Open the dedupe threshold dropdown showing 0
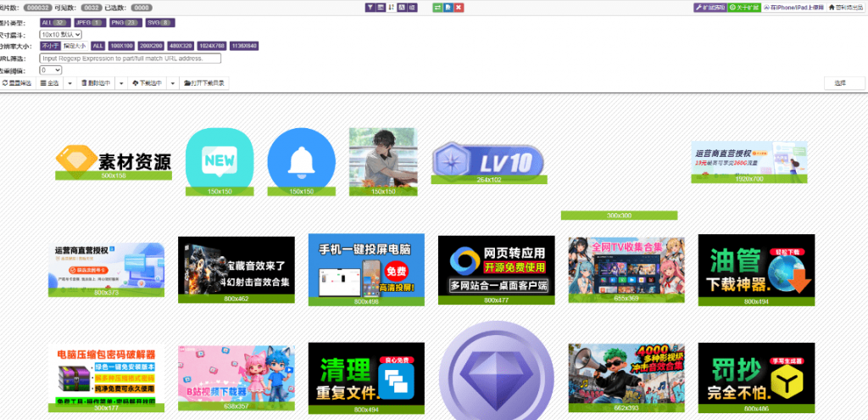The height and width of the screenshot is (420, 868). click(x=50, y=70)
